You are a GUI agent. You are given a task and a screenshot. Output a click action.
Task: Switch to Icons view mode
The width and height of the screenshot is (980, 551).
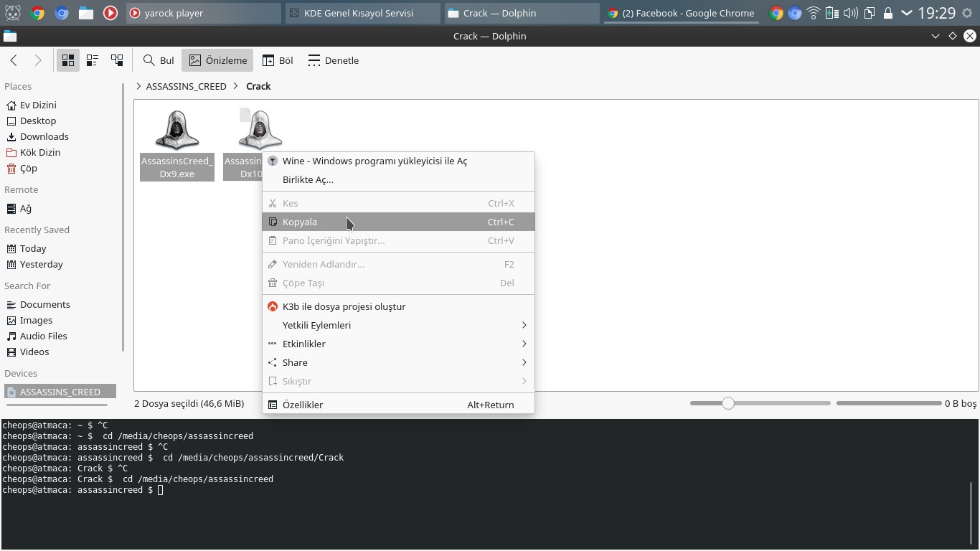coord(68,60)
